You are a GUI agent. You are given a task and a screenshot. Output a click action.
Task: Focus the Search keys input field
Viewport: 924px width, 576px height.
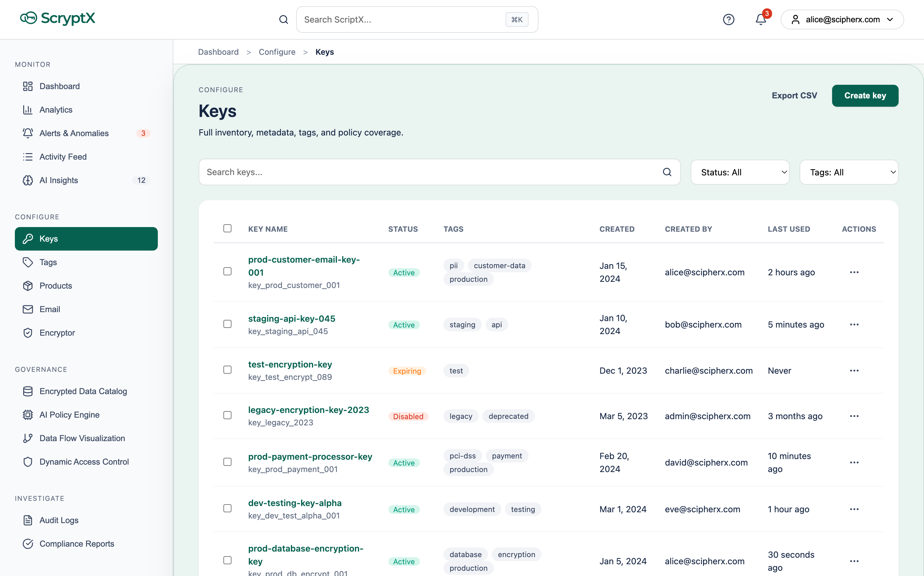pyautogui.click(x=439, y=172)
